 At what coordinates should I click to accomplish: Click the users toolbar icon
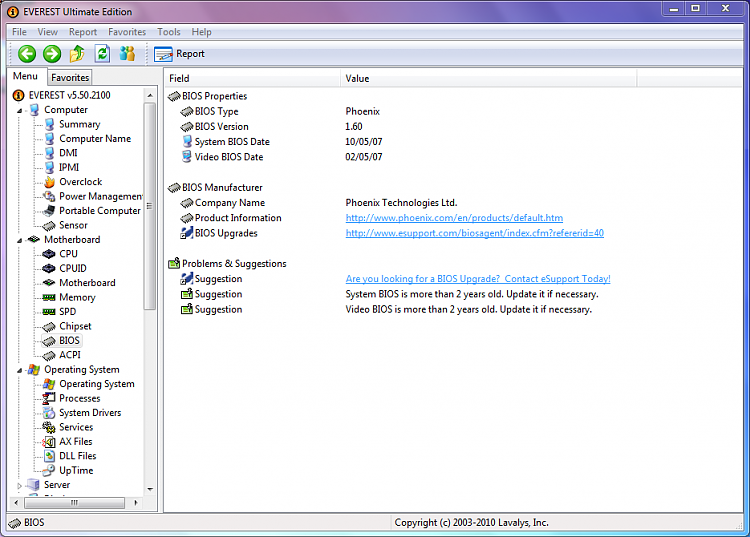(x=127, y=53)
